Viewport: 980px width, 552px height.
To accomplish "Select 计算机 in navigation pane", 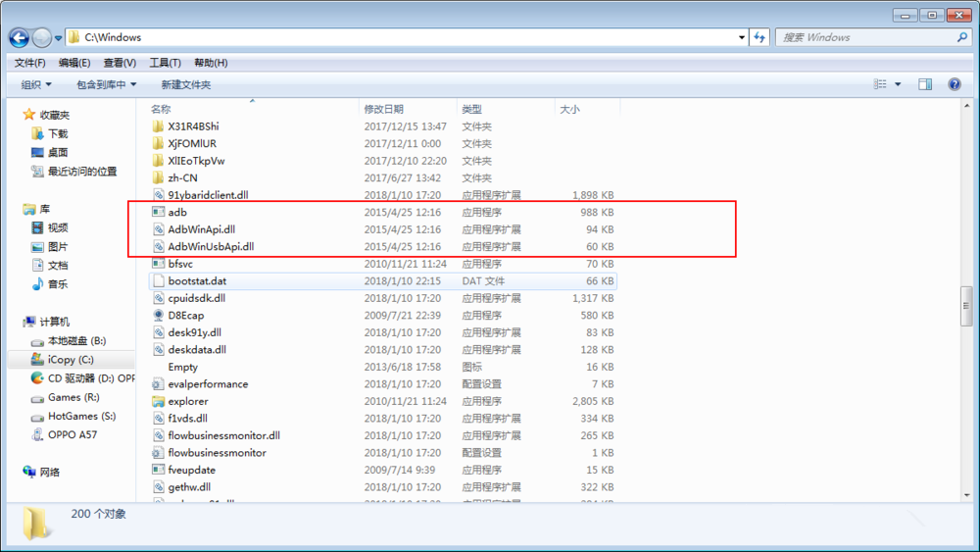I will [54, 322].
